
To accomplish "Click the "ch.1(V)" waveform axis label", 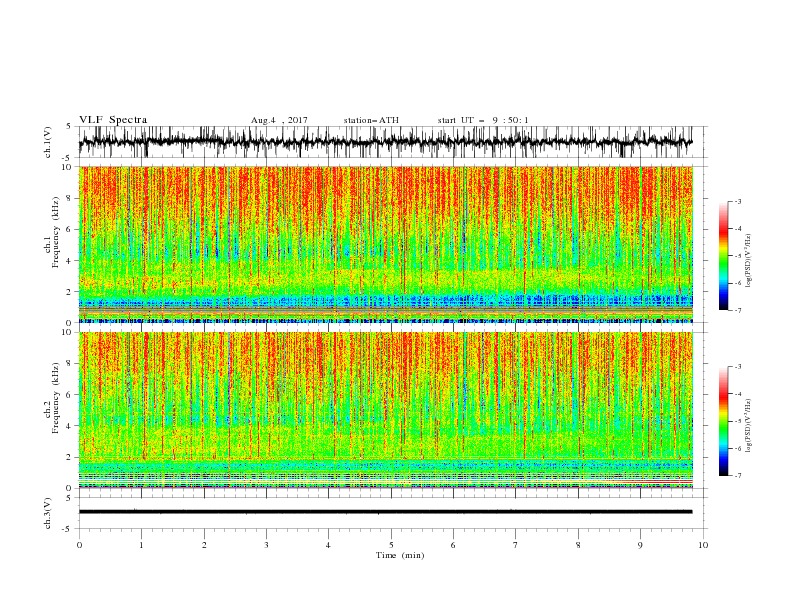I will pyautogui.click(x=48, y=142).
